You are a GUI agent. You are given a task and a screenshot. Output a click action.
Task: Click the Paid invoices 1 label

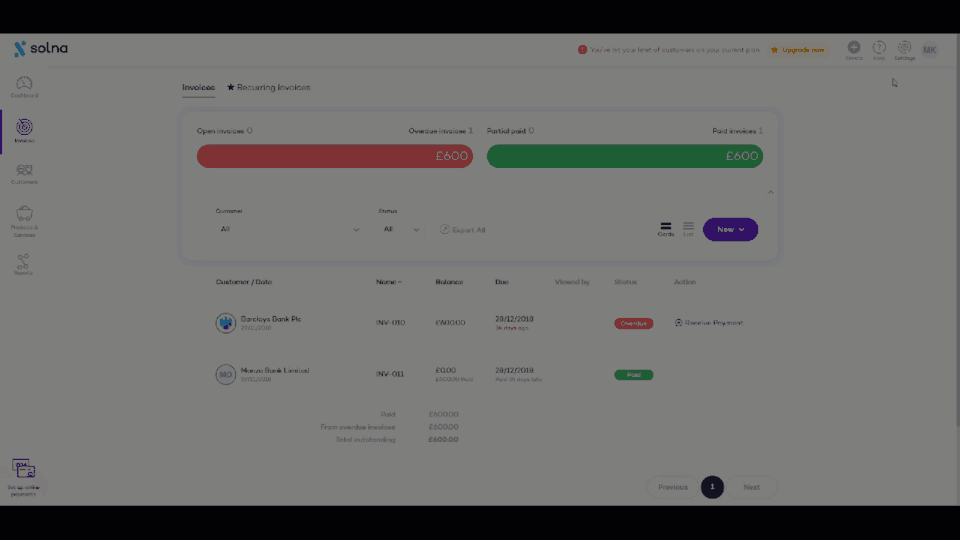click(x=737, y=131)
